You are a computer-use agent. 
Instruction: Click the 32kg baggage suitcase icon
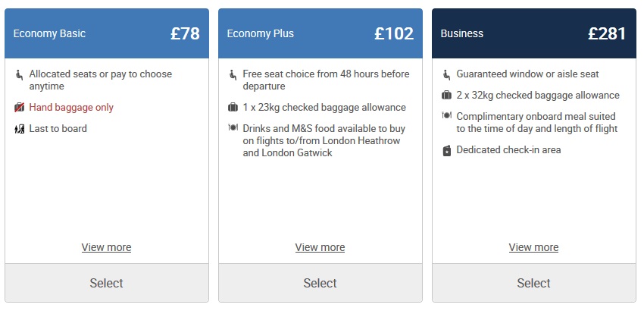[x=447, y=96]
